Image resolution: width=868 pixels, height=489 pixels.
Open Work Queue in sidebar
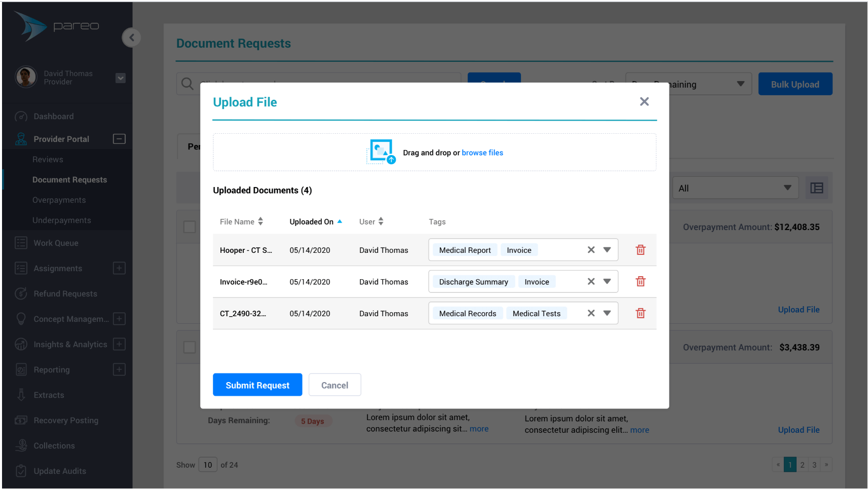(56, 243)
